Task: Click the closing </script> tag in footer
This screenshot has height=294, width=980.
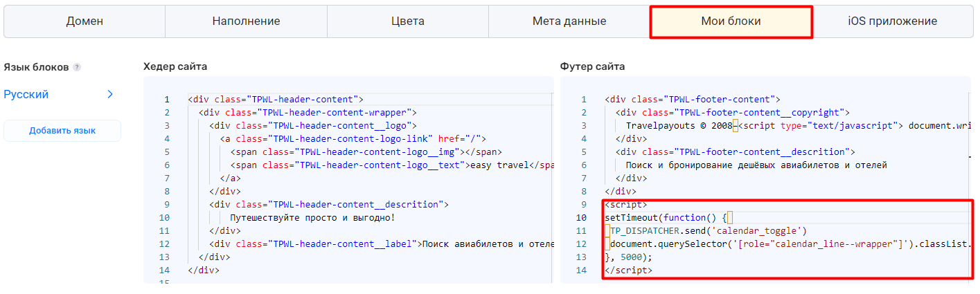Action: point(628,270)
